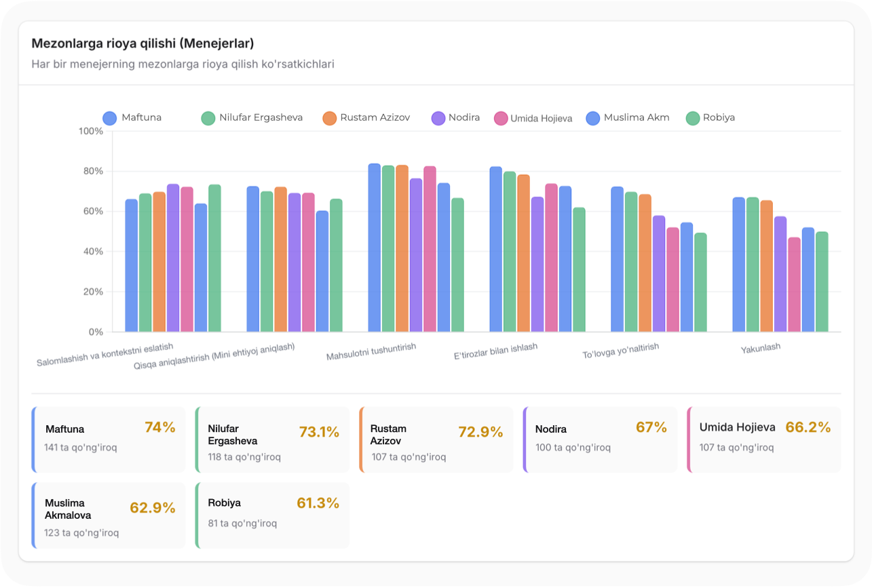This screenshot has height=588, width=872.
Task: Click the Robiya 61.3% summary card
Action: tap(272, 515)
